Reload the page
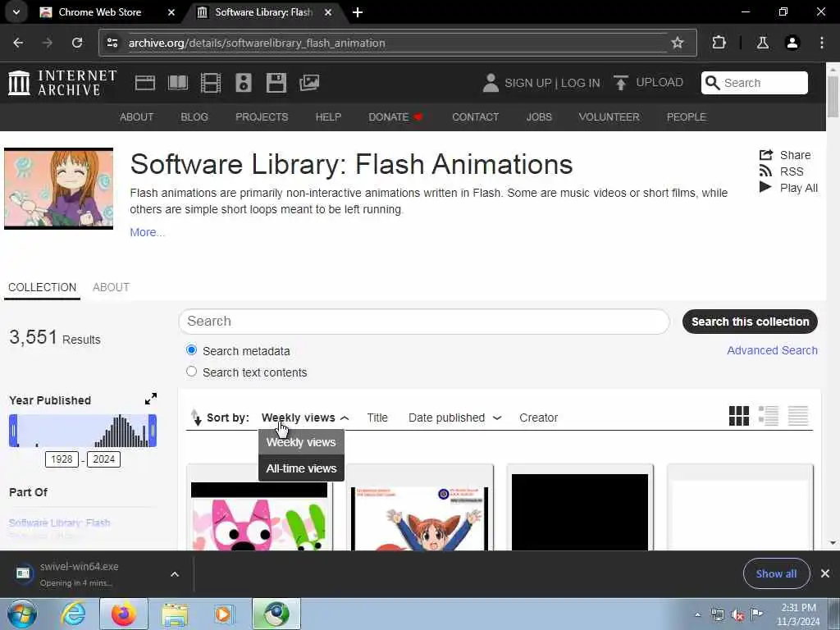 77,43
